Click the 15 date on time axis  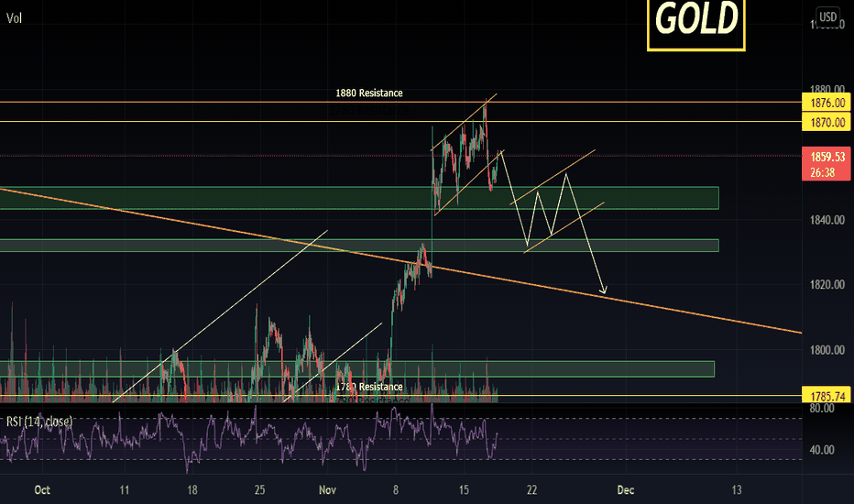pos(464,490)
